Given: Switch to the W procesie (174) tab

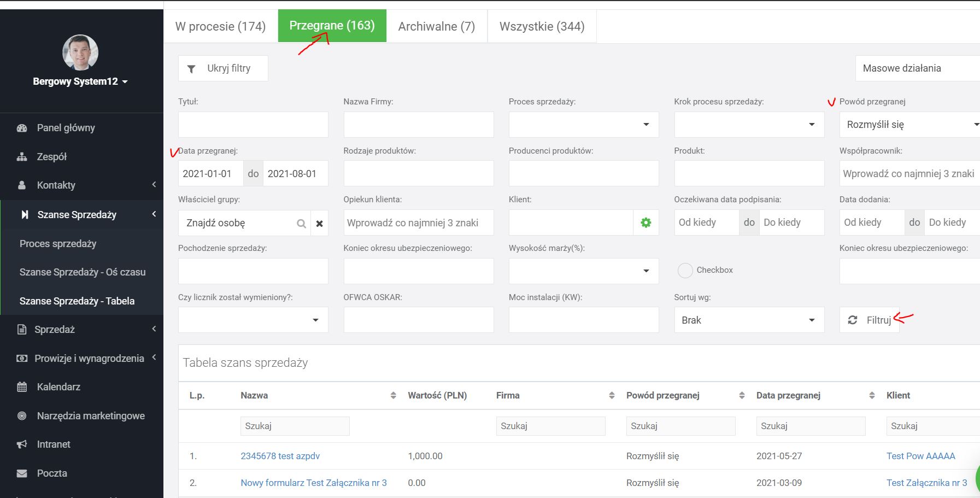Looking at the screenshot, I should pos(220,26).
